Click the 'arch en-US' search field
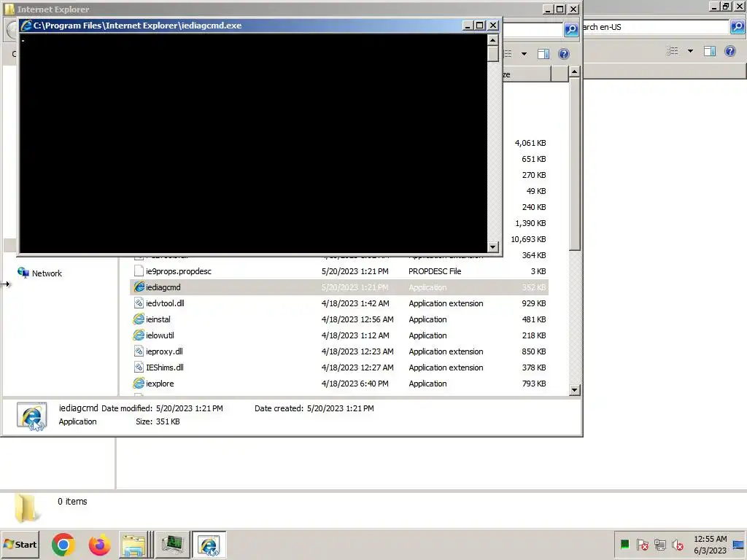The width and height of the screenshot is (747, 560). [x=656, y=27]
